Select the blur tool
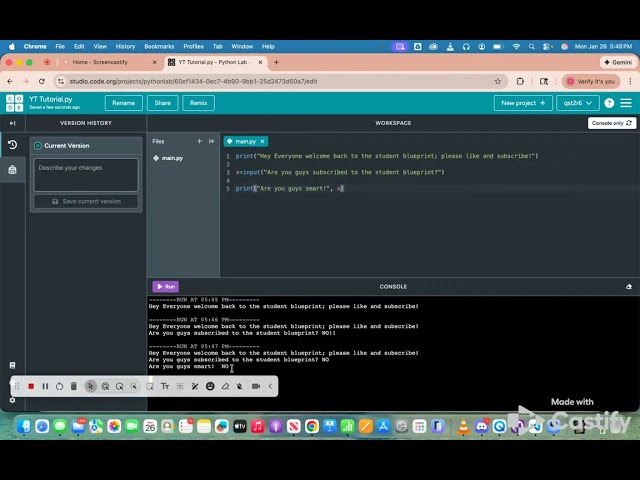This screenshot has width=640, height=480. pos(180,386)
